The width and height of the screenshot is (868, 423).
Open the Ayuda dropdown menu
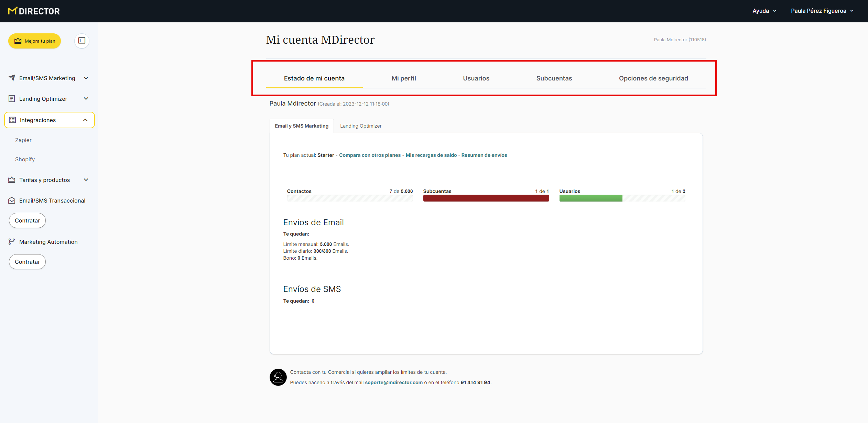tap(764, 11)
